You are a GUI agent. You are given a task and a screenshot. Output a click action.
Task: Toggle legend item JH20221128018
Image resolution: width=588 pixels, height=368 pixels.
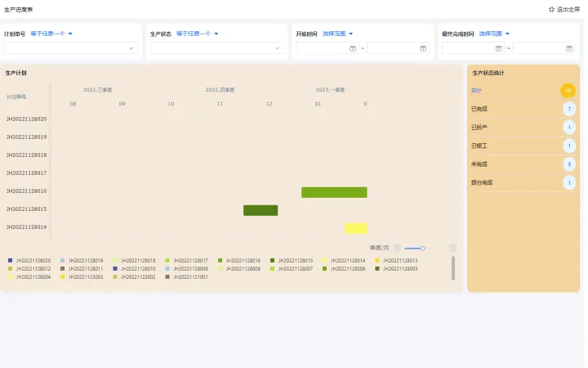click(134, 261)
